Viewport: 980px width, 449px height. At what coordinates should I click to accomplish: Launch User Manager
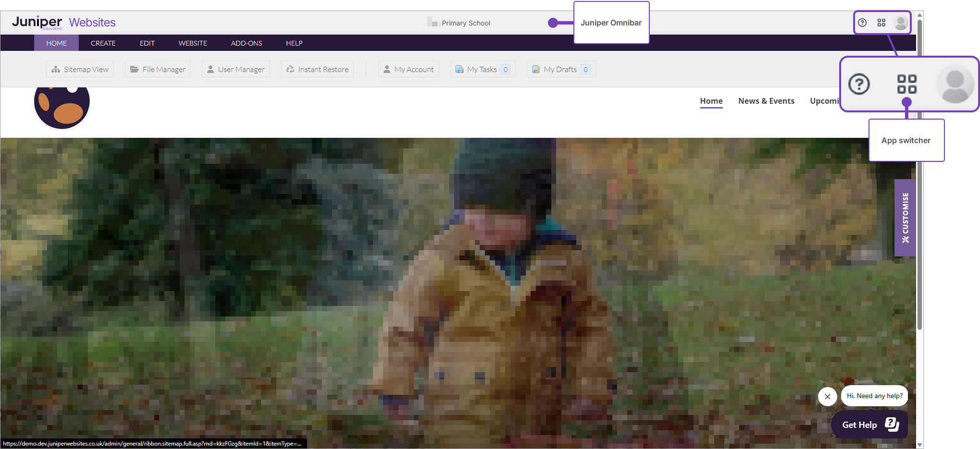coord(236,69)
